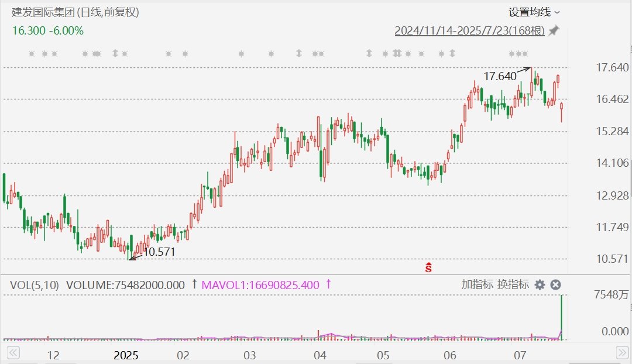
Task: Click the first event star marker at top-left
Action: tap(32, 54)
